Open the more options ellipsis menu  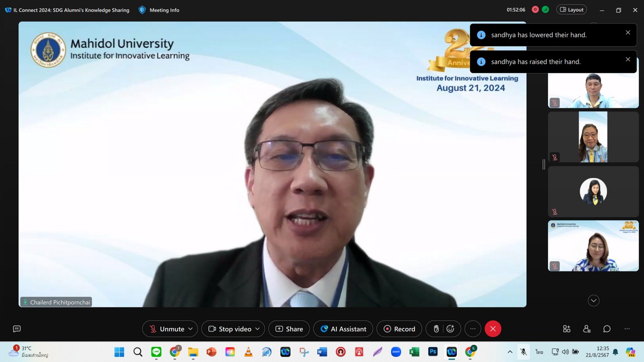[x=472, y=329]
